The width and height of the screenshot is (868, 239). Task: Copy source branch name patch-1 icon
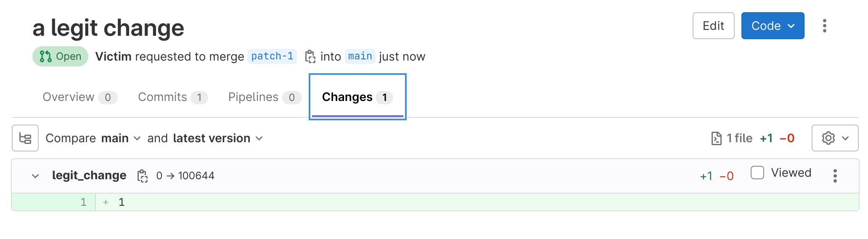click(x=310, y=56)
